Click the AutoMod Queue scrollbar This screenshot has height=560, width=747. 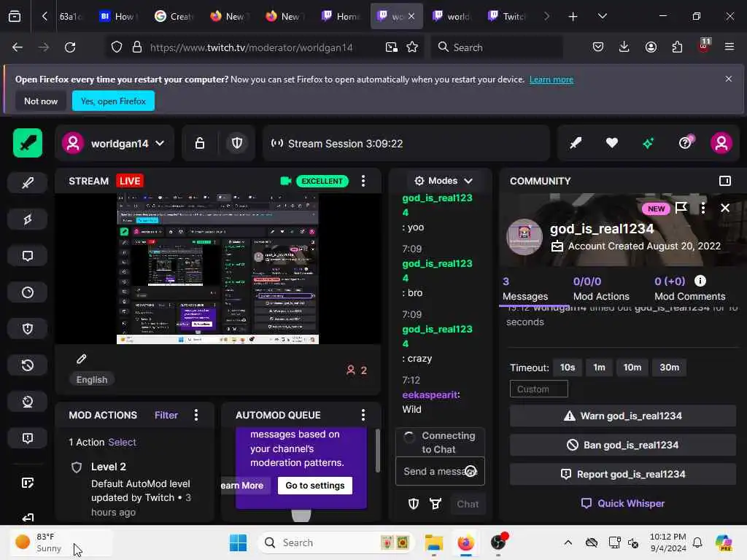[378, 451]
